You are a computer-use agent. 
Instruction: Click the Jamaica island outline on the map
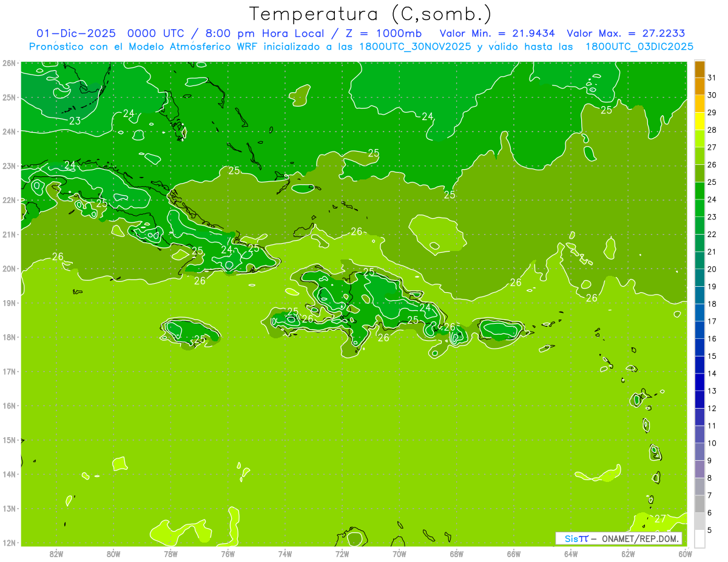coord(190,332)
